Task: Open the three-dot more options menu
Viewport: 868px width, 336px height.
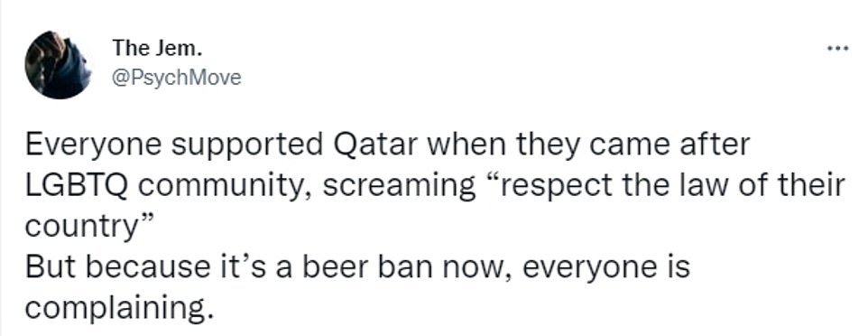Action: point(837,50)
